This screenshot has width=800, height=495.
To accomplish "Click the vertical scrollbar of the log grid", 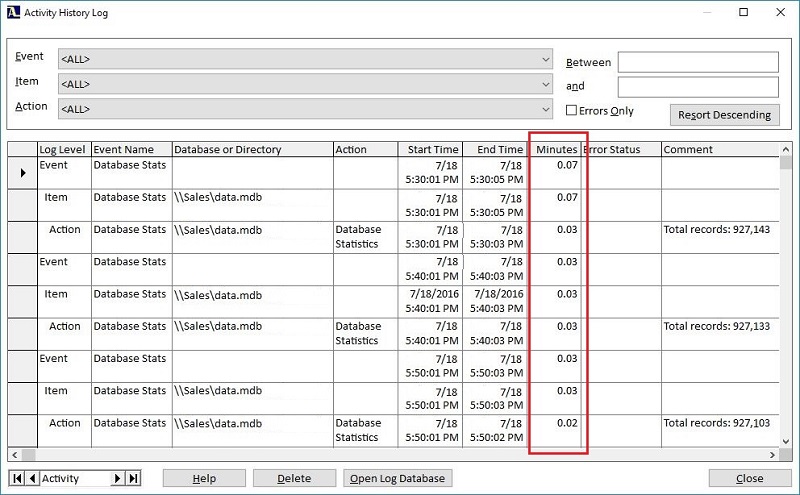I will [x=786, y=300].
